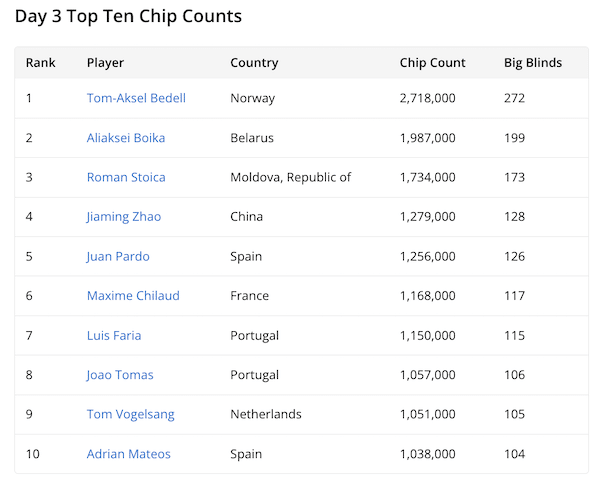Click the Player column header
This screenshot has width=600, height=486.
click(x=105, y=62)
